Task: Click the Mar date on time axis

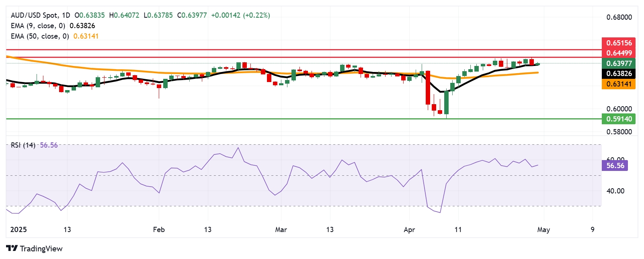Action: coord(281,230)
